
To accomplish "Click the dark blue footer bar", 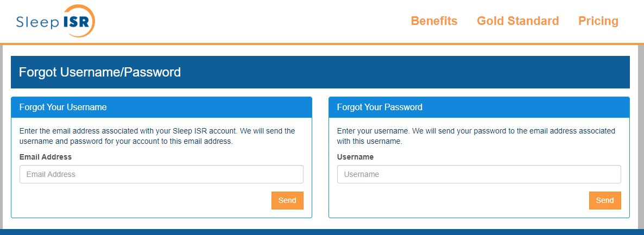I will [x=322, y=232].
